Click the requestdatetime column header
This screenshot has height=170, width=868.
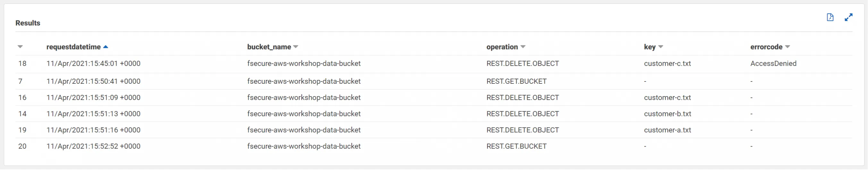click(x=73, y=47)
